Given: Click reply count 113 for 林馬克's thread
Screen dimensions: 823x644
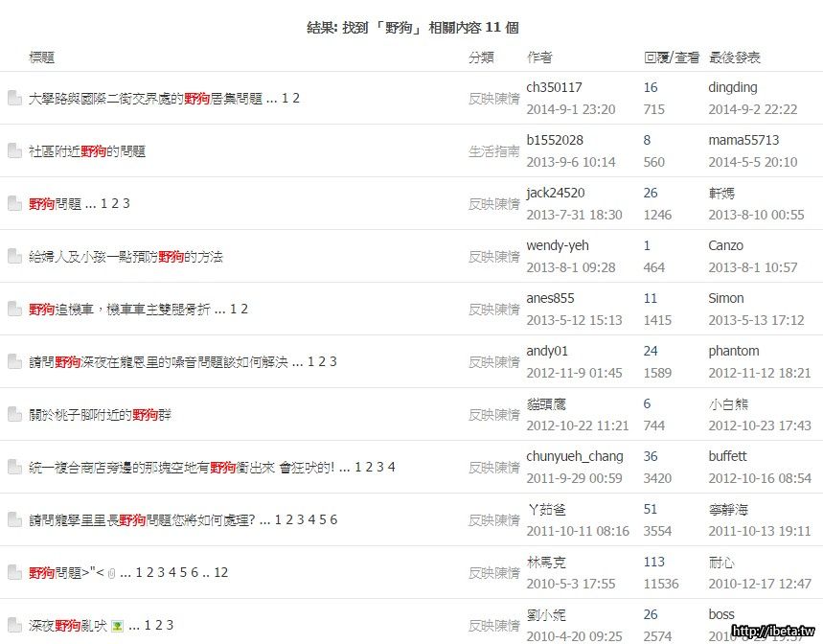Looking at the screenshot, I should point(654,562).
